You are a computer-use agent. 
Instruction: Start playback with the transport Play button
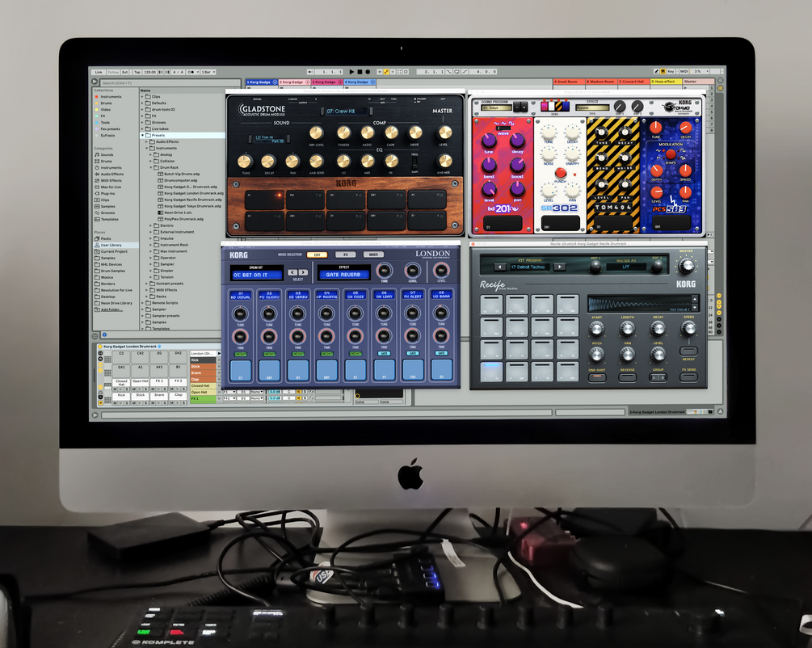pyautogui.click(x=351, y=72)
